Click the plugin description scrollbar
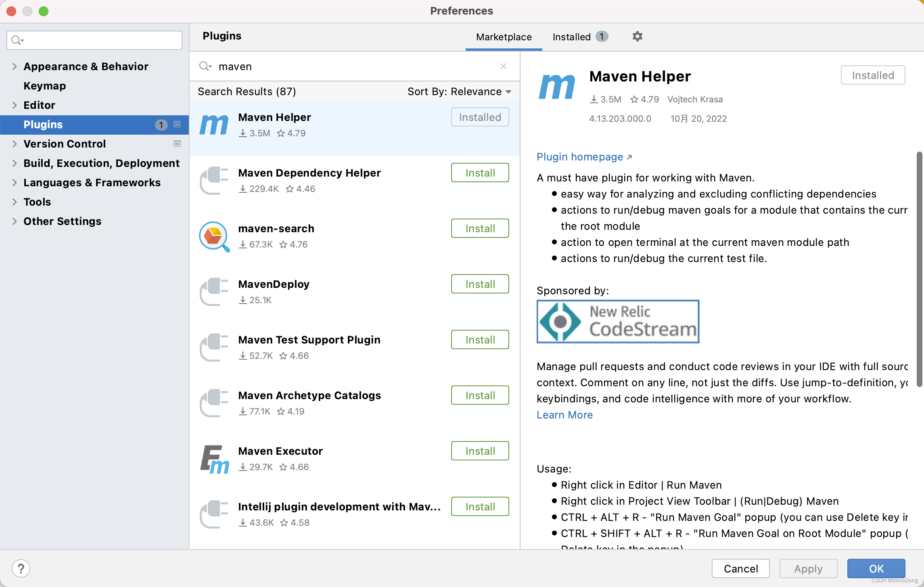This screenshot has width=924, height=587. pyautogui.click(x=919, y=269)
